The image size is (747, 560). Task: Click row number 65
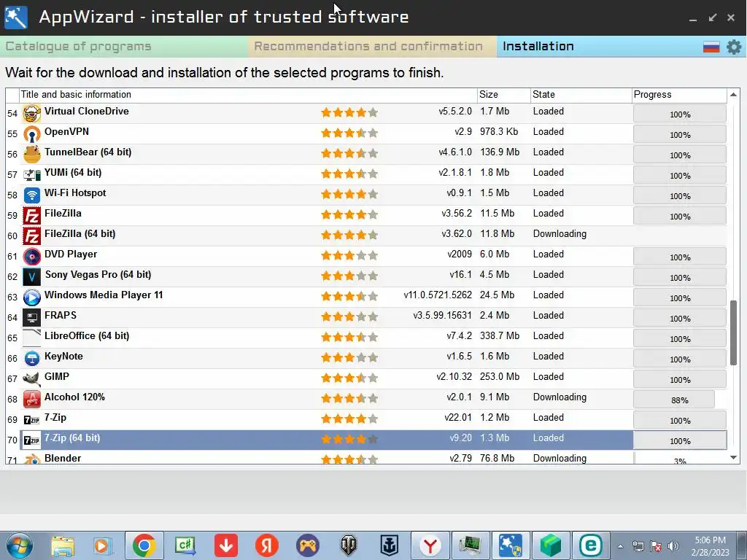coord(12,338)
